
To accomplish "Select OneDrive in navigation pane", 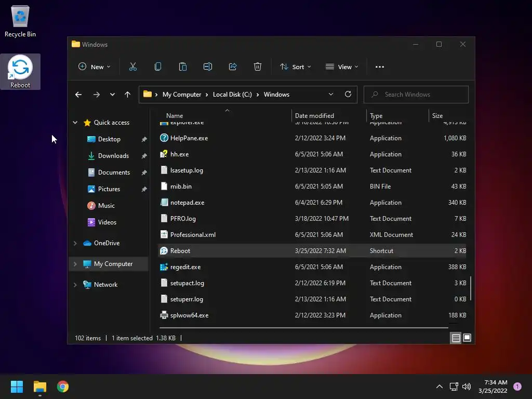I will (107, 243).
